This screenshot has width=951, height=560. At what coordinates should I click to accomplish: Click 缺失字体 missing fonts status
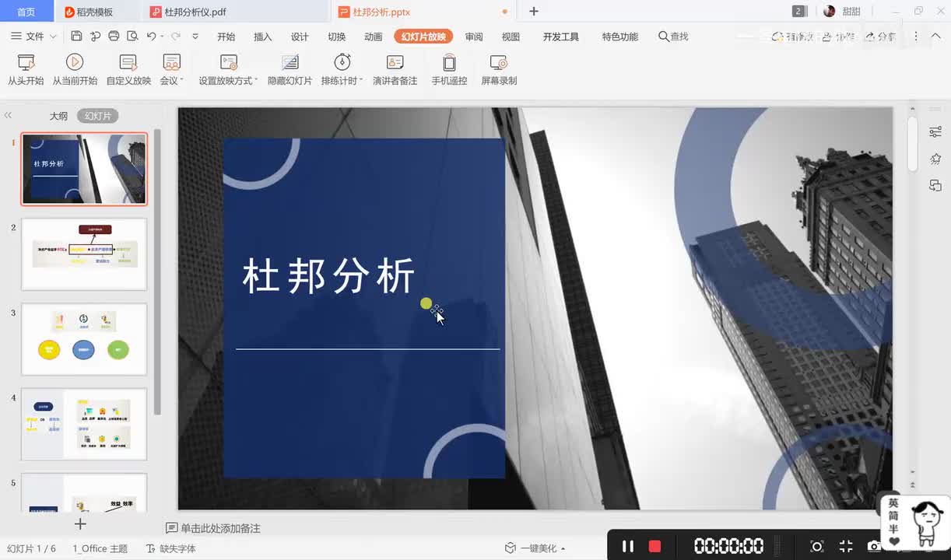(171, 548)
